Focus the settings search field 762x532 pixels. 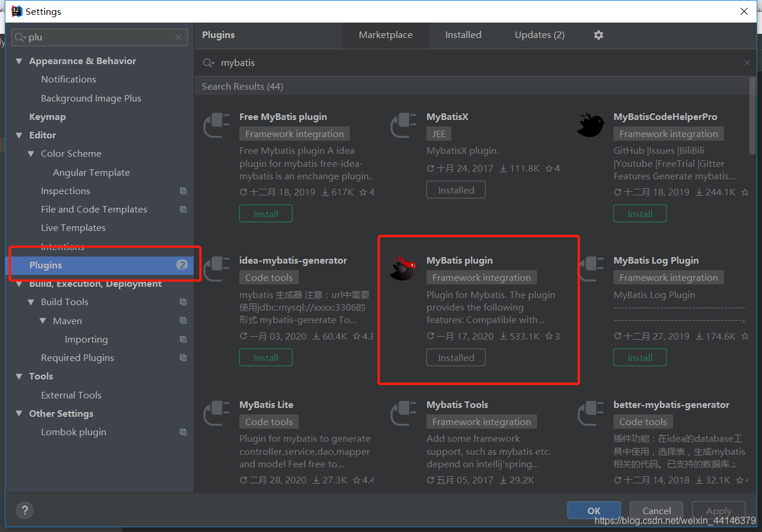[x=100, y=37]
